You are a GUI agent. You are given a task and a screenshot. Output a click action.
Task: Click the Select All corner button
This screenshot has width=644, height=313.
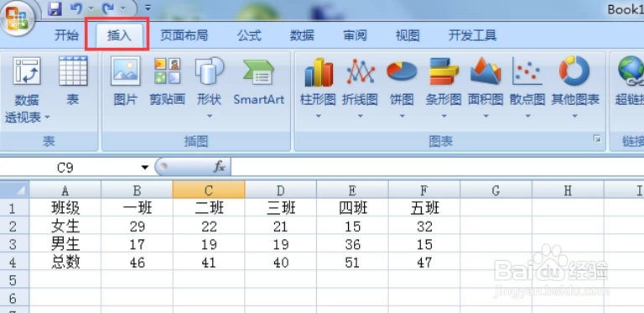(x=15, y=190)
